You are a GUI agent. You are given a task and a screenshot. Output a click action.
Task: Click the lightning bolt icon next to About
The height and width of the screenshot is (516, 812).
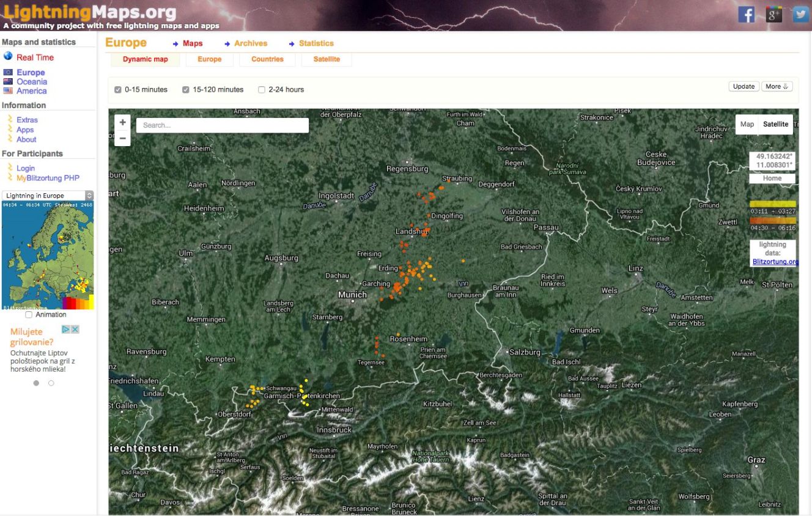tap(10, 139)
